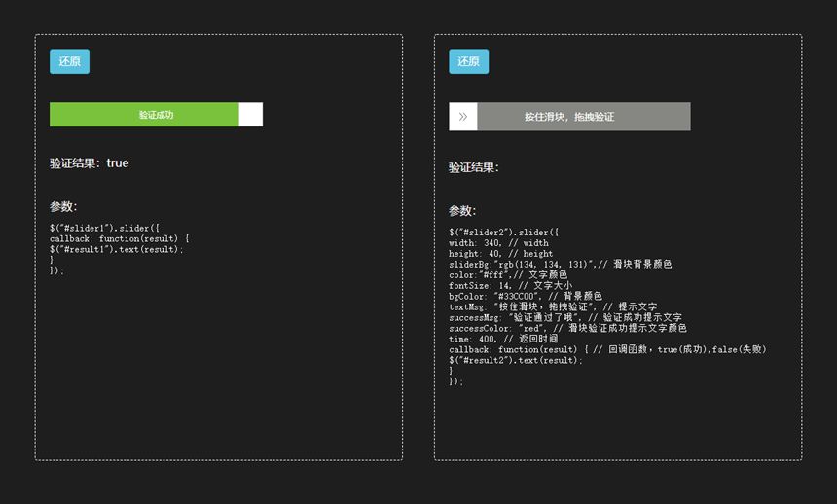This screenshot has width=837, height=504.
Task: Click the $("#result2").text(result) code line
Action: click(x=515, y=360)
